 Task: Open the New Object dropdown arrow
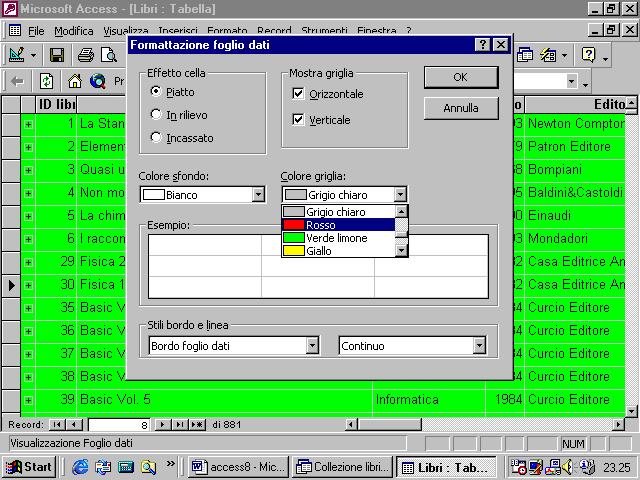[564, 55]
